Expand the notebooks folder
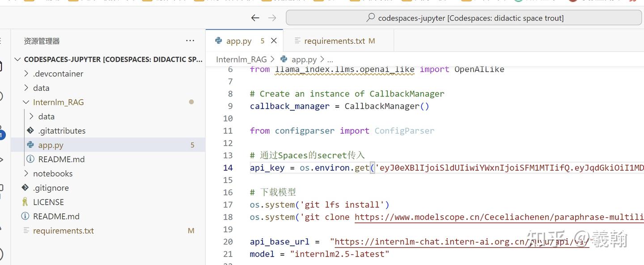This screenshot has height=265, width=644. 26,173
